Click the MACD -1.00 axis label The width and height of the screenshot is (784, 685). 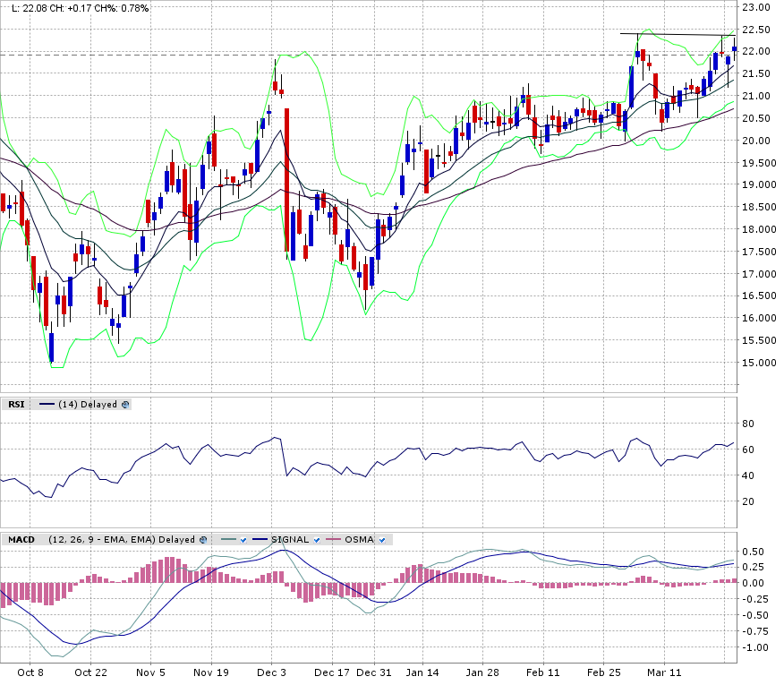click(x=755, y=647)
